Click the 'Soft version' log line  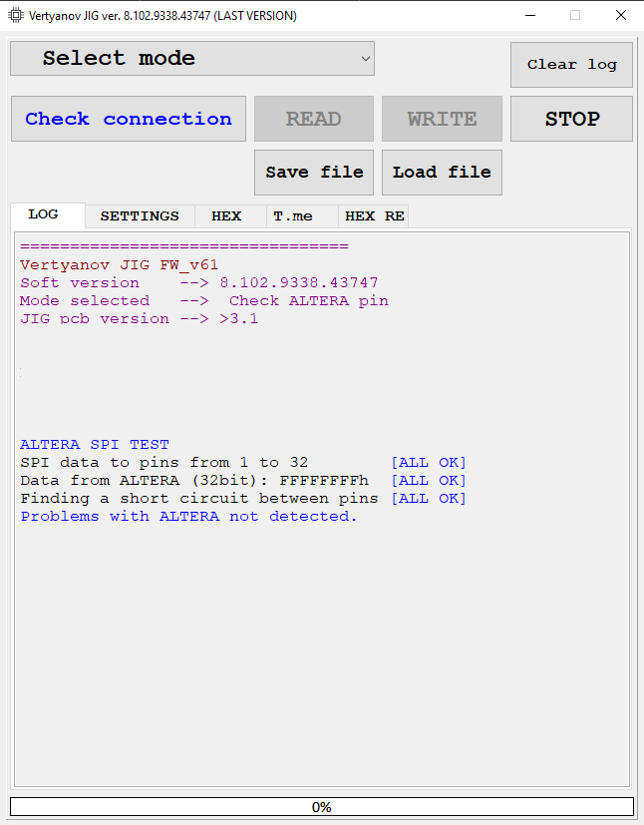click(x=198, y=282)
